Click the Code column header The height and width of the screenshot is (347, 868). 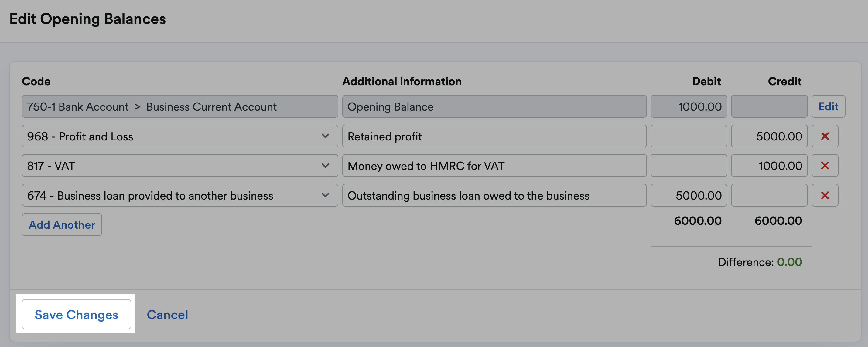pyautogui.click(x=36, y=81)
